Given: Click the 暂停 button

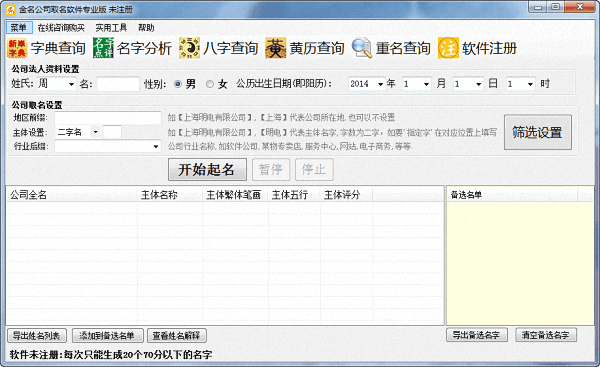Looking at the screenshot, I should 271,170.
